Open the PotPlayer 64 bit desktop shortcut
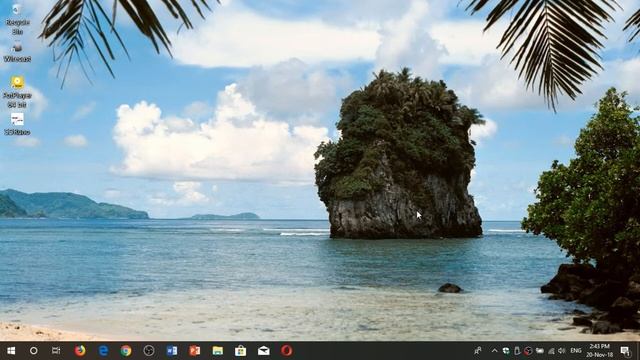The width and height of the screenshot is (640, 360). click(x=17, y=92)
